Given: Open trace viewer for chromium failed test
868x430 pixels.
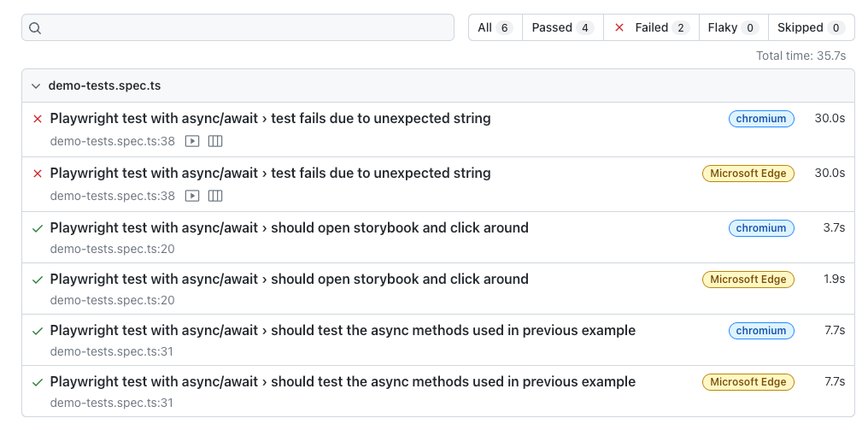Looking at the screenshot, I should (x=215, y=141).
